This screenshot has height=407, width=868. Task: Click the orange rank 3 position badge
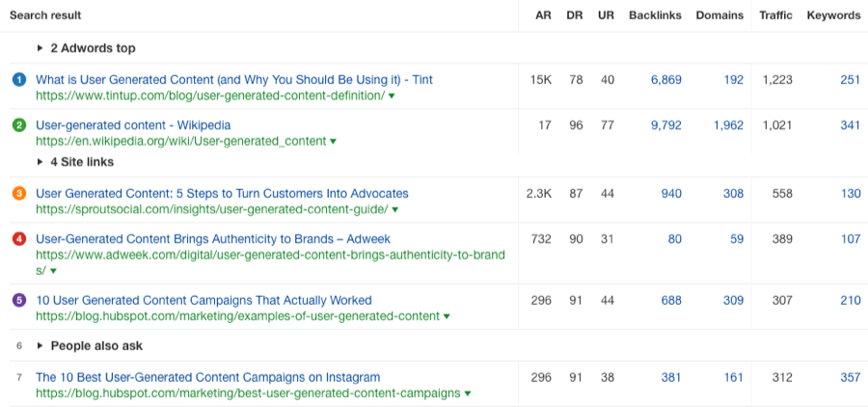19,194
